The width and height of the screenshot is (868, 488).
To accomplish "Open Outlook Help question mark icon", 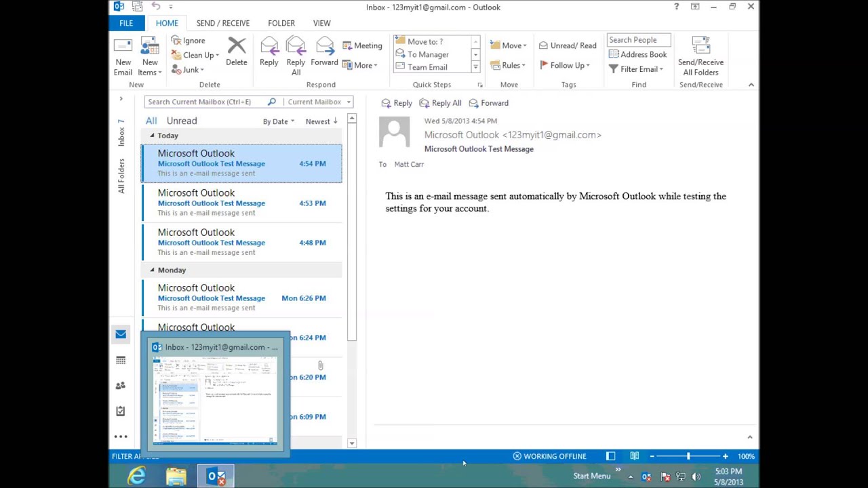I will point(676,7).
